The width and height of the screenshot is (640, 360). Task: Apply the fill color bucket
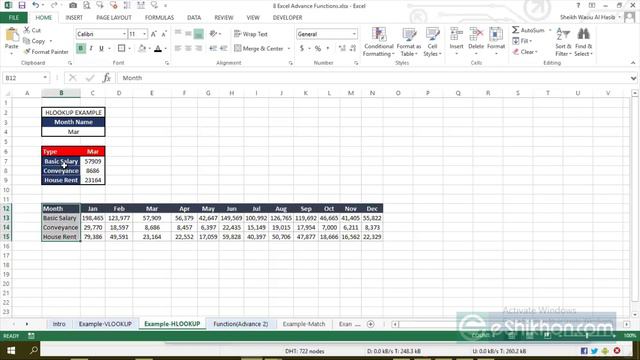(142, 48)
